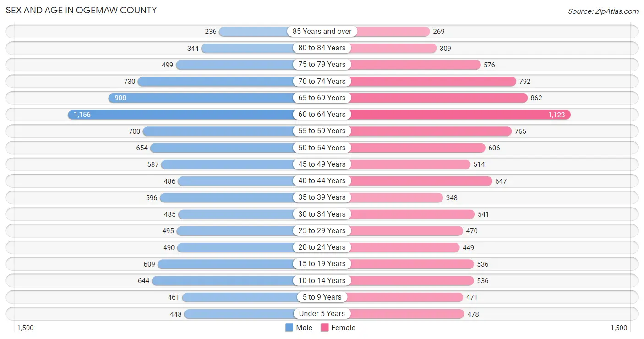Viewport: 644px width, 339px height.
Task: Toggle the Male legend label
Action: 304,328
